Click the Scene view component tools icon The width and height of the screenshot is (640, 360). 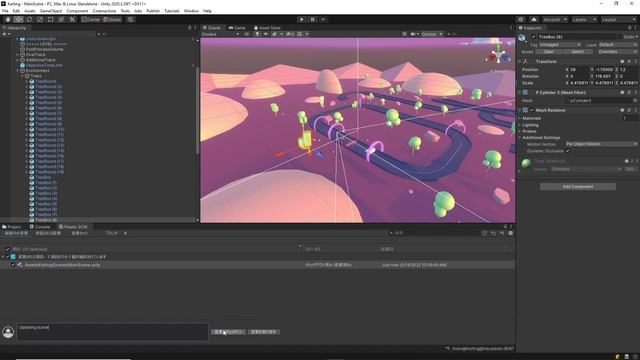pyautogui.click(x=404, y=34)
